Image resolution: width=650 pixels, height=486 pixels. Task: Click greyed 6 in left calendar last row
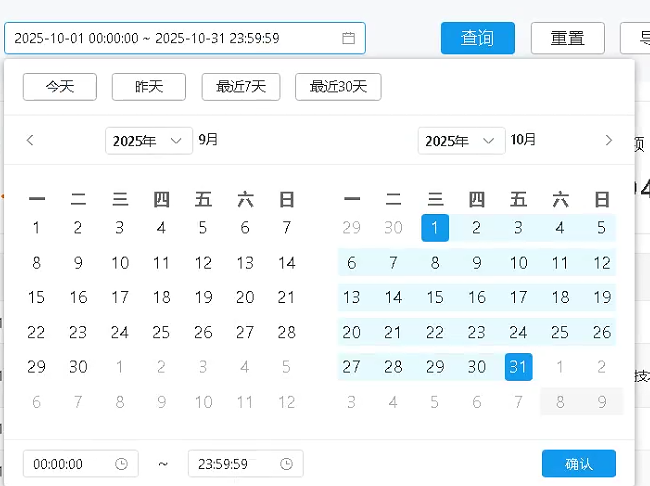[36, 402]
